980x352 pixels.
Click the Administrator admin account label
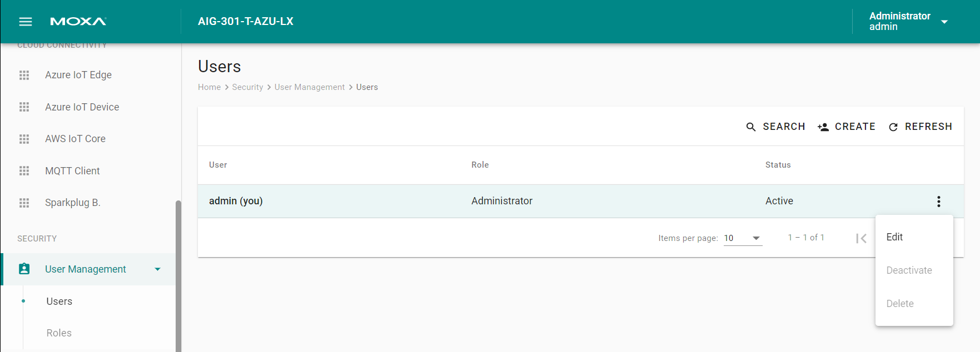899,21
